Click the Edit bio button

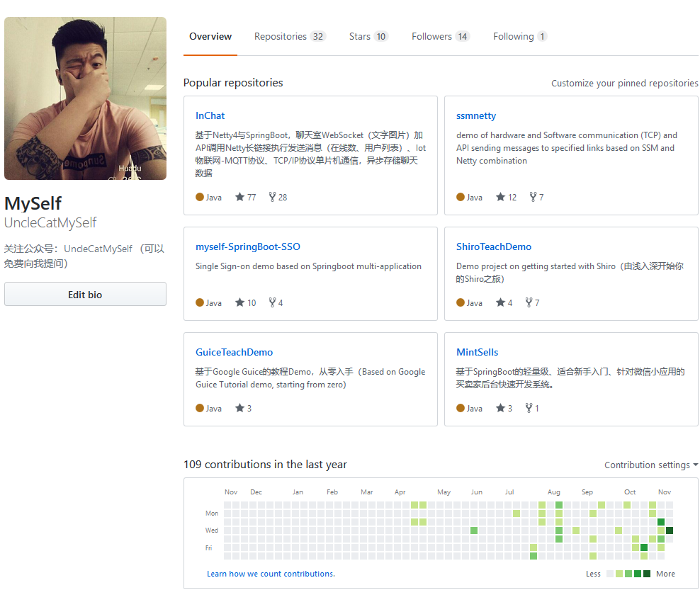click(x=85, y=295)
